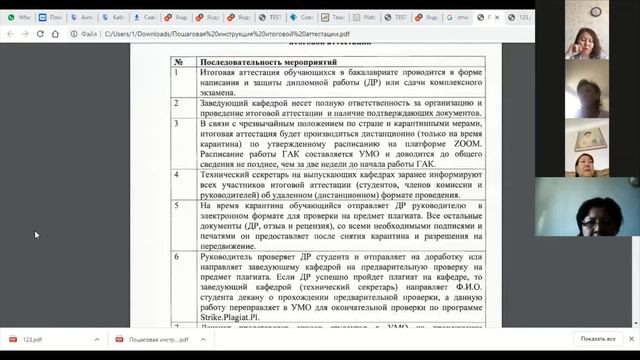Viewport: 640px width, 360px height.
Task: Open the downloaded 123.pdf file
Action: point(33,340)
